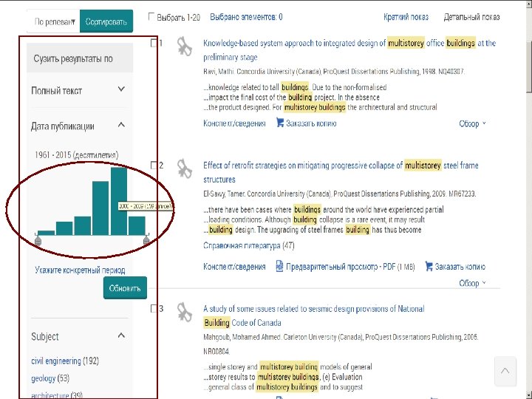Click the 'Сортировать' button
This screenshot has width=532, height=399.
tap(106, 21)
